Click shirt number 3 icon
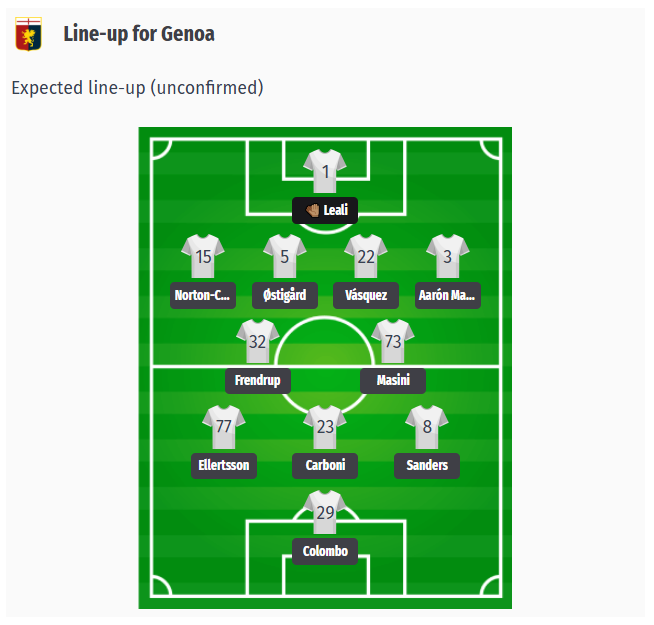The width and height of the screenshot is (654, 625). click(448, 256)
